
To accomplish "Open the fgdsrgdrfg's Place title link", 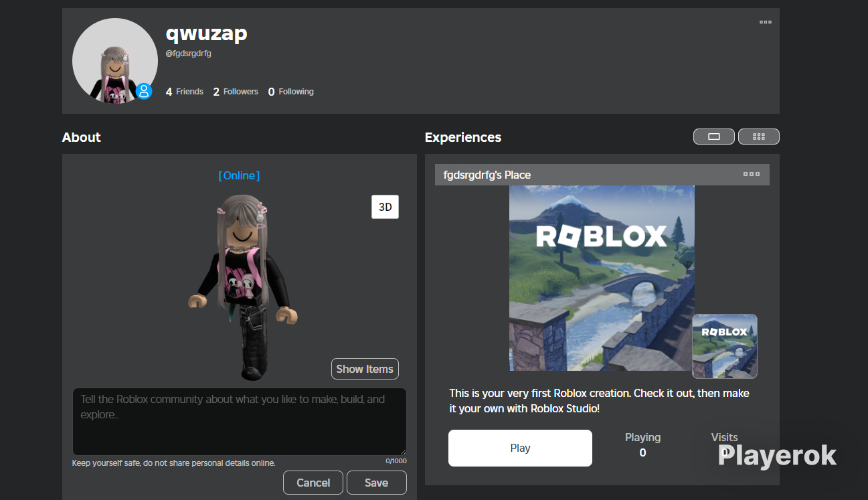I will [x=487, y=175].
